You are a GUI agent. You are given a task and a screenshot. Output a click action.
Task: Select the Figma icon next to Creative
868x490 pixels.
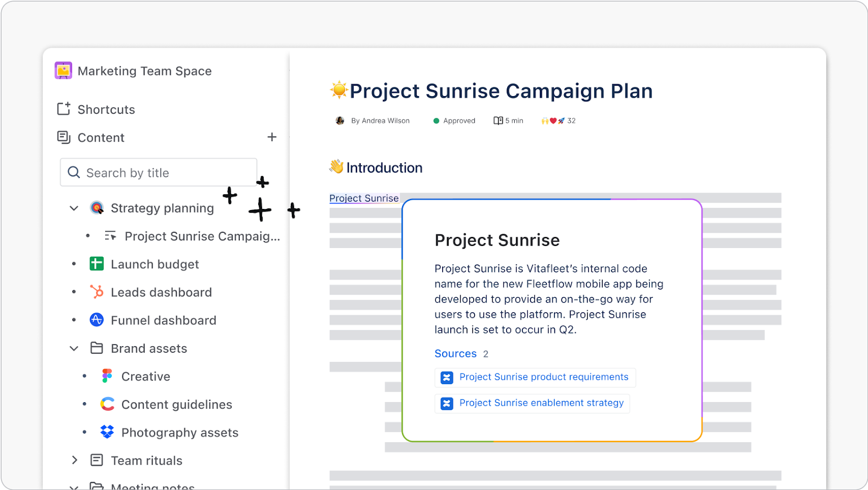click(107, 376)
